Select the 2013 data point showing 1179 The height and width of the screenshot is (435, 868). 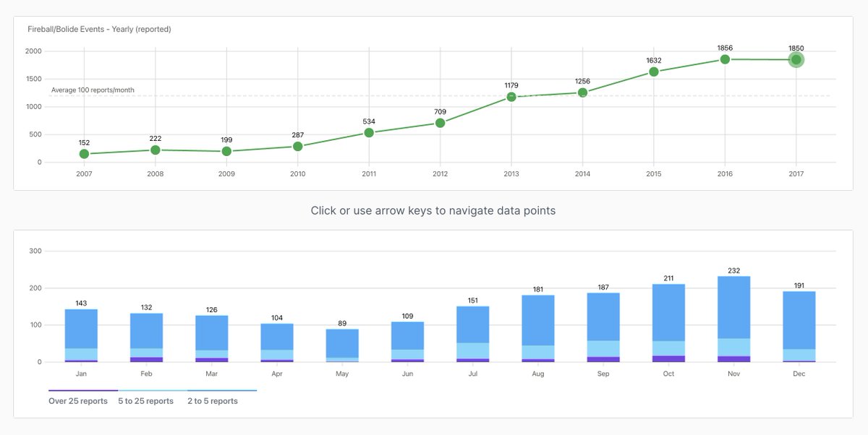coord(511,97)
